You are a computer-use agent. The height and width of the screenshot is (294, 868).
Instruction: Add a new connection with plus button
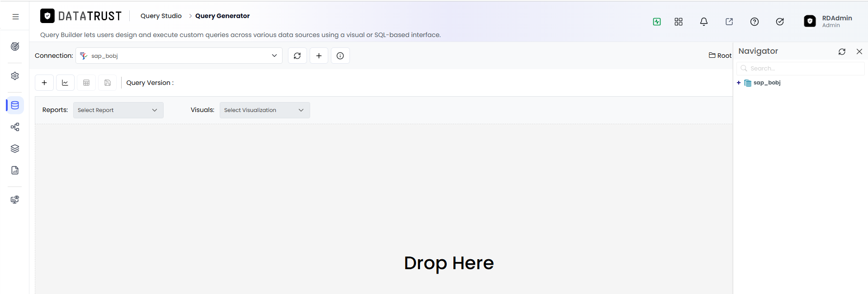tap(319, 56)
